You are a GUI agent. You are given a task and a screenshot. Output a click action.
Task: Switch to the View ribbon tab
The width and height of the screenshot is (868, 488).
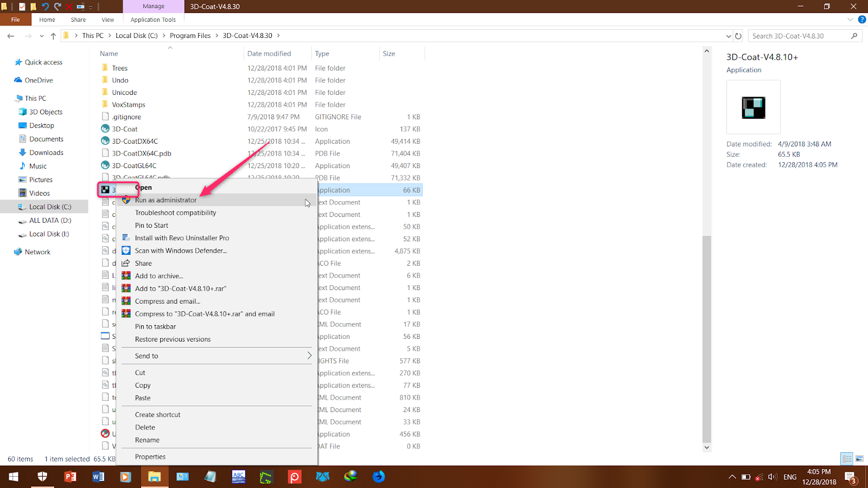(x=108, y=20)
